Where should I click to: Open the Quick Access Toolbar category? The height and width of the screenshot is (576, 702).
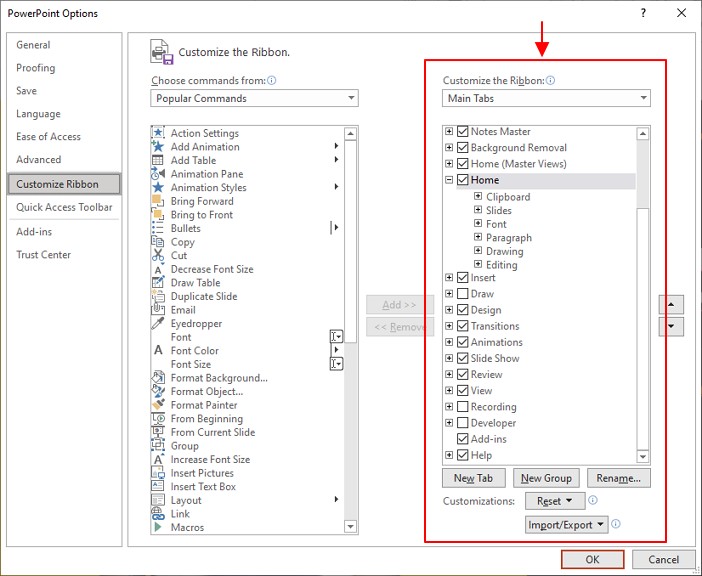click(x=64, y=207)
